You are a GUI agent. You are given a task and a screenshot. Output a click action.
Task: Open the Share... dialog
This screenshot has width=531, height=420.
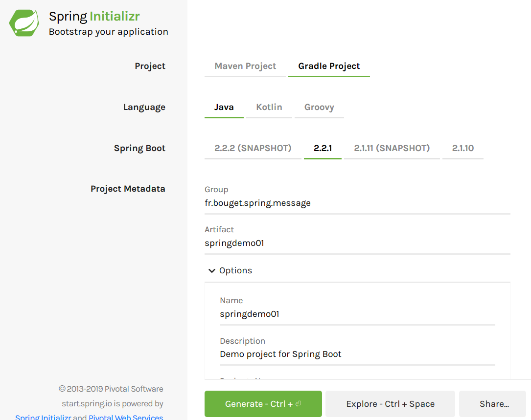494,404
